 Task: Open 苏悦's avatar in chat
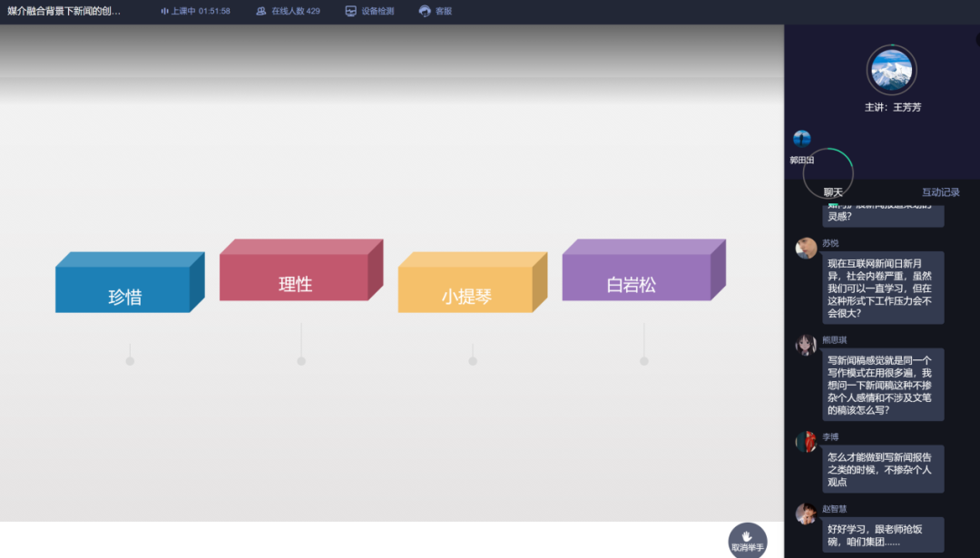click(x=806, y=248)
